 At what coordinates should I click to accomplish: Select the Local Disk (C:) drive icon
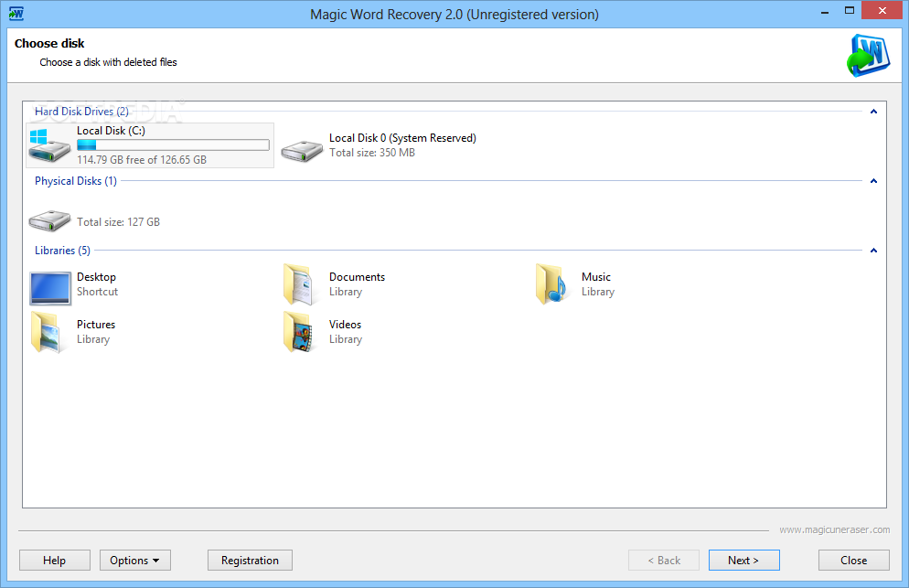coord(49,145)
